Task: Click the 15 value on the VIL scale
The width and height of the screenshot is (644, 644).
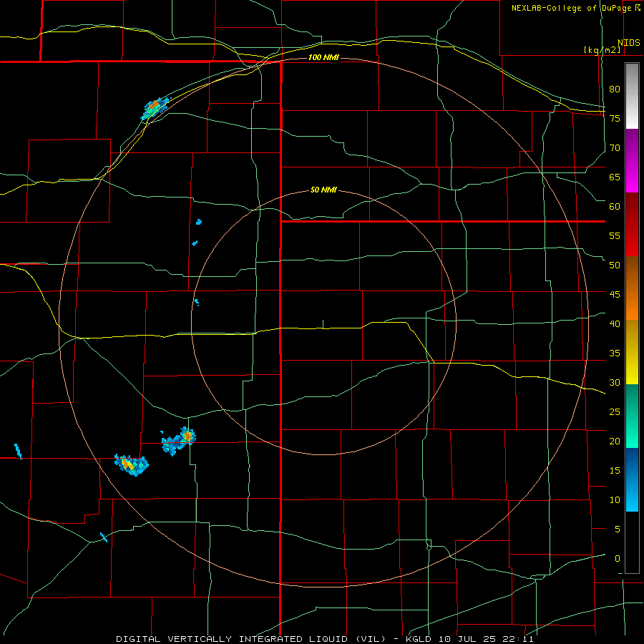Action: [x=615, y=471]
